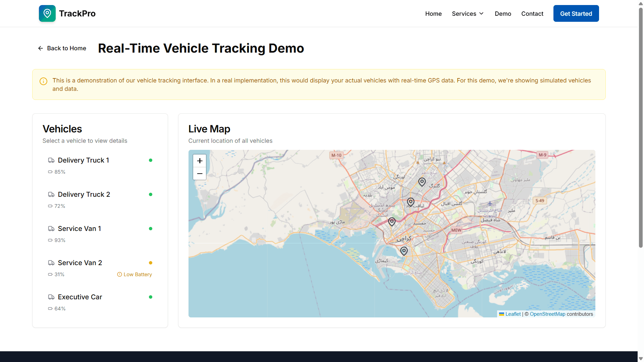Click the scrollbar down arrow
Screen dimensions: 644x362
pos(641,358)
